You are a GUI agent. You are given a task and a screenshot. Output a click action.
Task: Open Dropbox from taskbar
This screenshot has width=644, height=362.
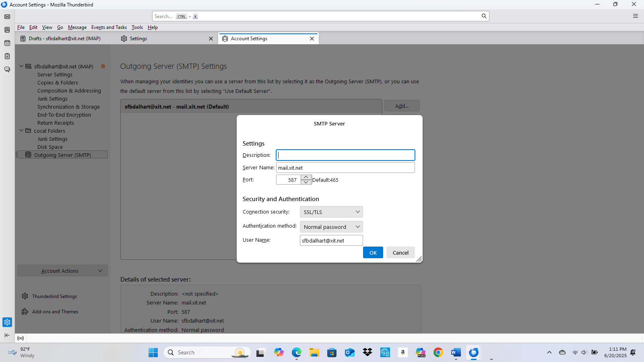pos(367,353)
